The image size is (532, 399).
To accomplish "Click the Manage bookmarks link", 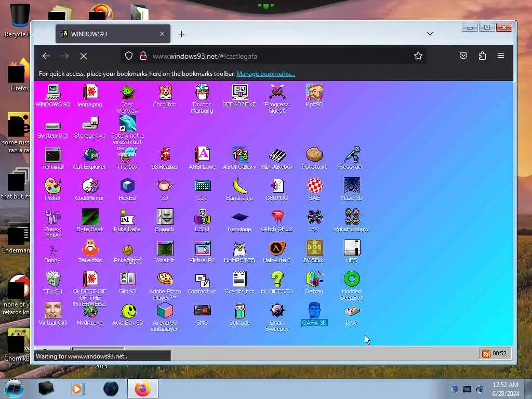I will (x=265, y=74).
